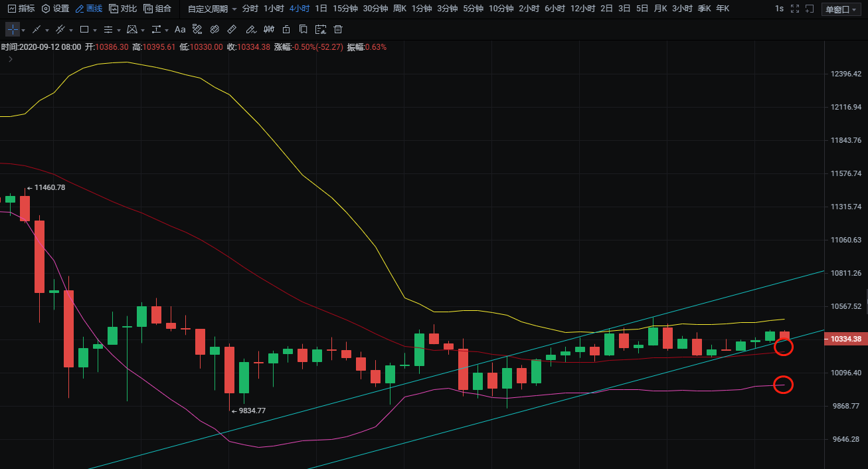Image resolution: width=868 pixels, height=469 pixels.
Task: Open the 指标 indicators panel
Action: (x=21, y=9)
